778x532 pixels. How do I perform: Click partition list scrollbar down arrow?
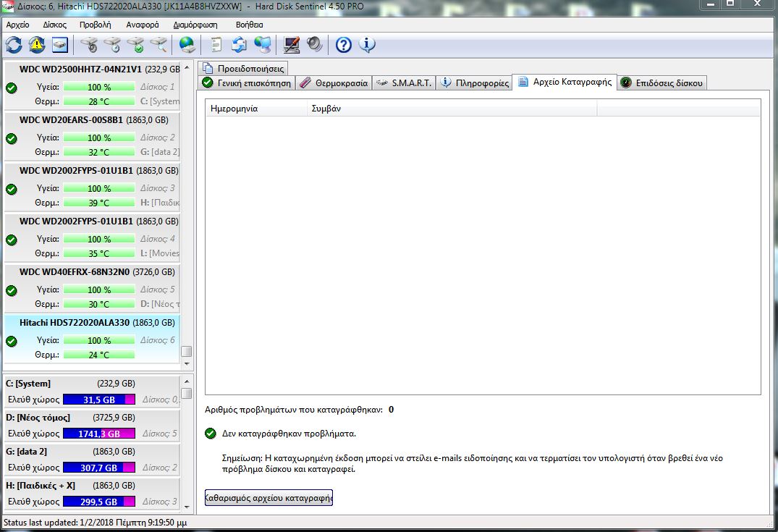coord(187,507)
